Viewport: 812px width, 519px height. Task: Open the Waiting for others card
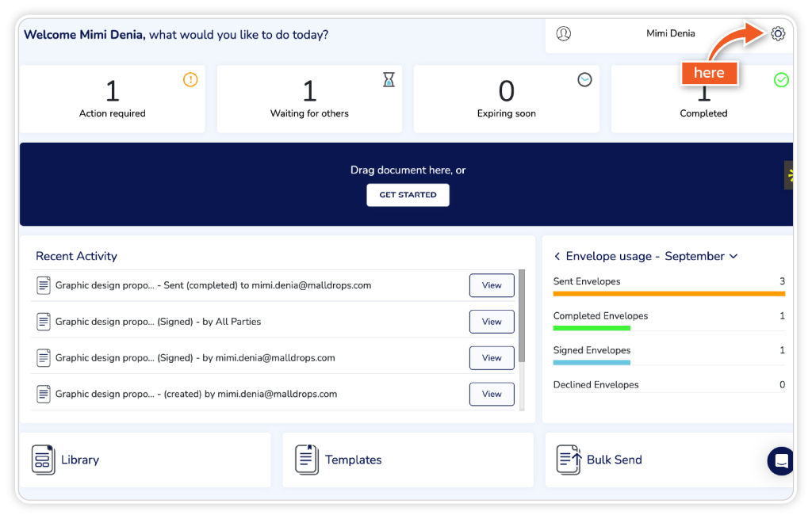[309, 99]
